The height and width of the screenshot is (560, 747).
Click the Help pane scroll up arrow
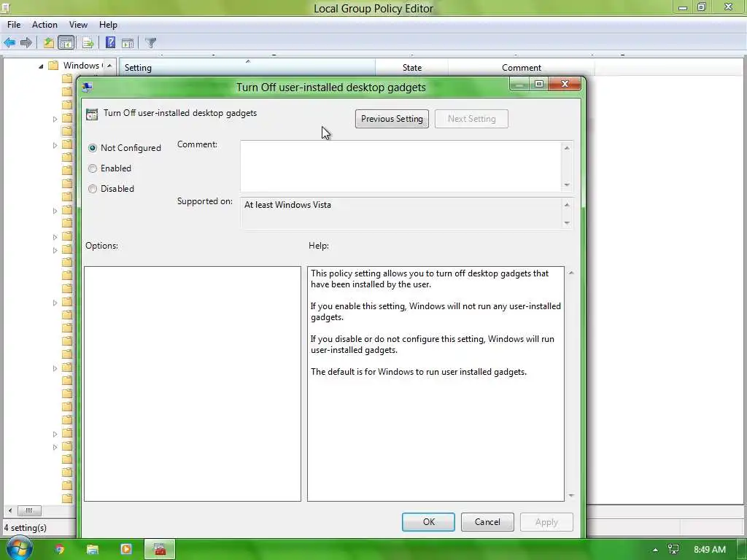(571, 273)
